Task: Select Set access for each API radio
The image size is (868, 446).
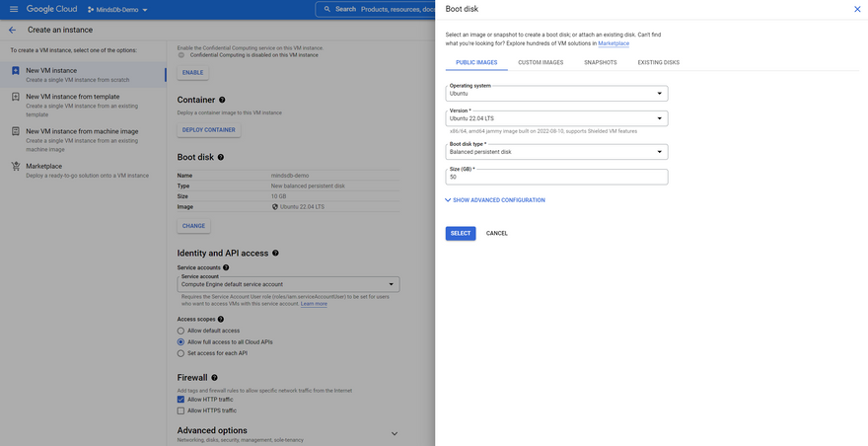Action: (181, 353)
